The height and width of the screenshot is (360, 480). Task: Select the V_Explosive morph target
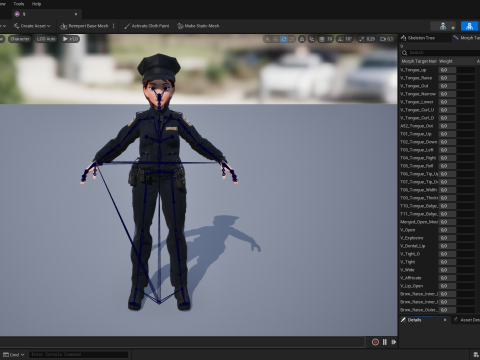click(412, 238)
